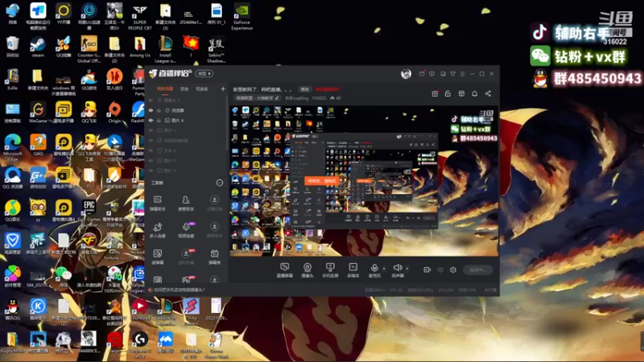Click the lock icon in stream header
644x362 pixels.
[448, 93]
